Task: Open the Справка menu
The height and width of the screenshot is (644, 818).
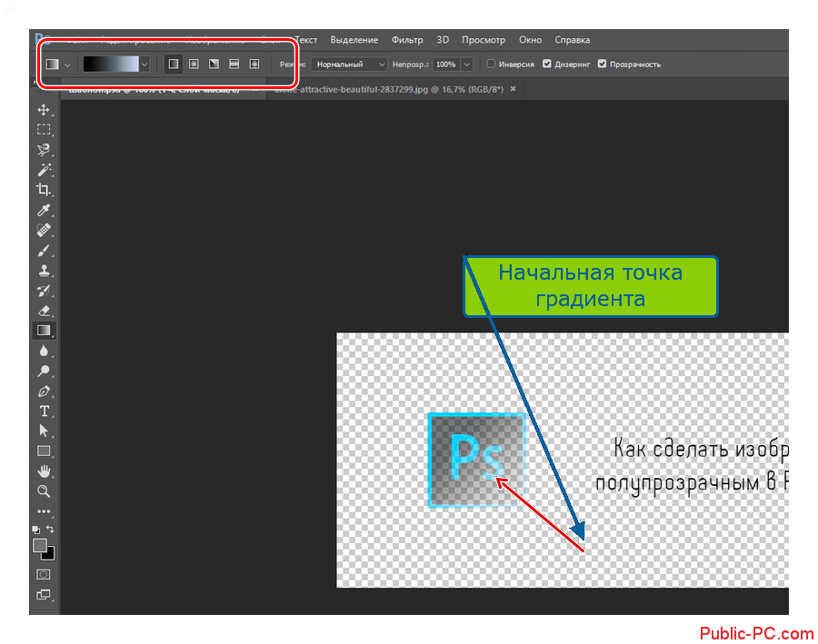Action: click(x=572, y=40)
